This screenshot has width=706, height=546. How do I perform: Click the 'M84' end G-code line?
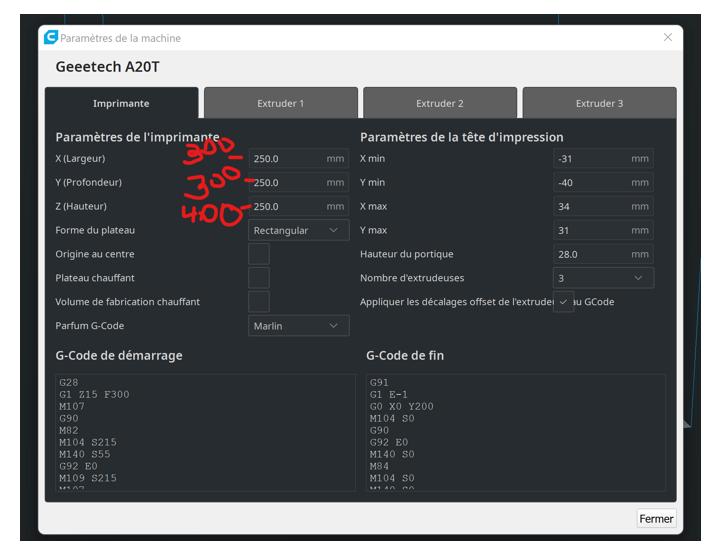[379, 466]
